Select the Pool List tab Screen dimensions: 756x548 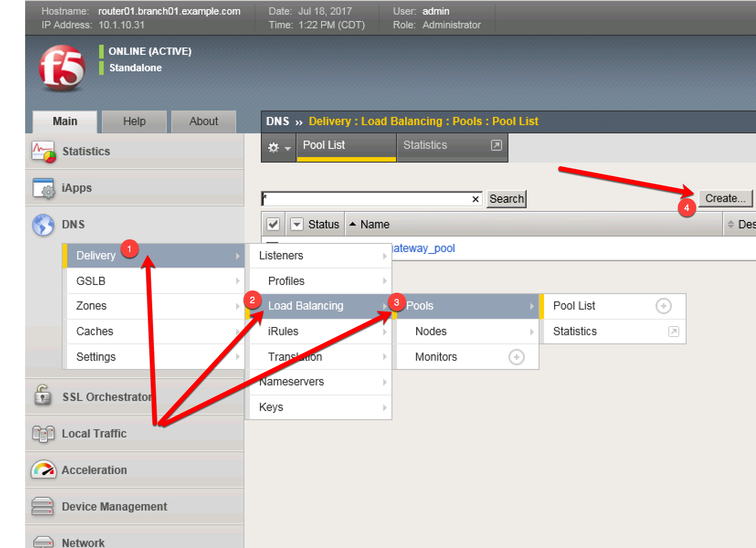[347, 147]
